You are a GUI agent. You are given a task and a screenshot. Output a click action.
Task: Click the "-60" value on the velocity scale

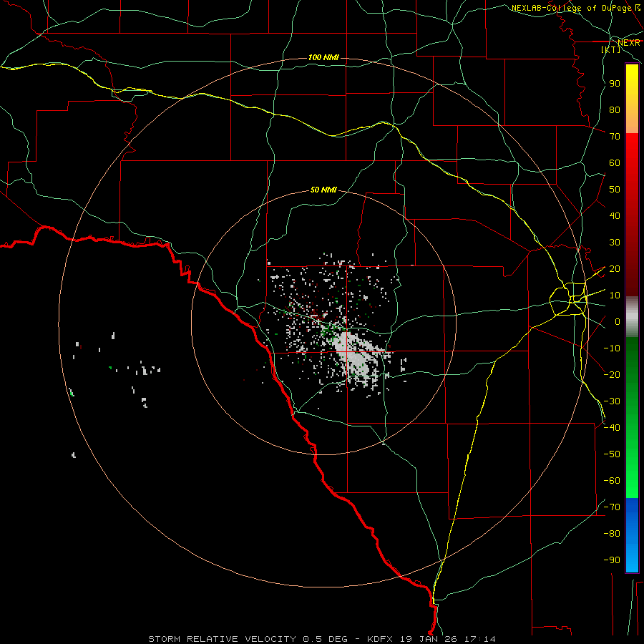pos(612,481)
